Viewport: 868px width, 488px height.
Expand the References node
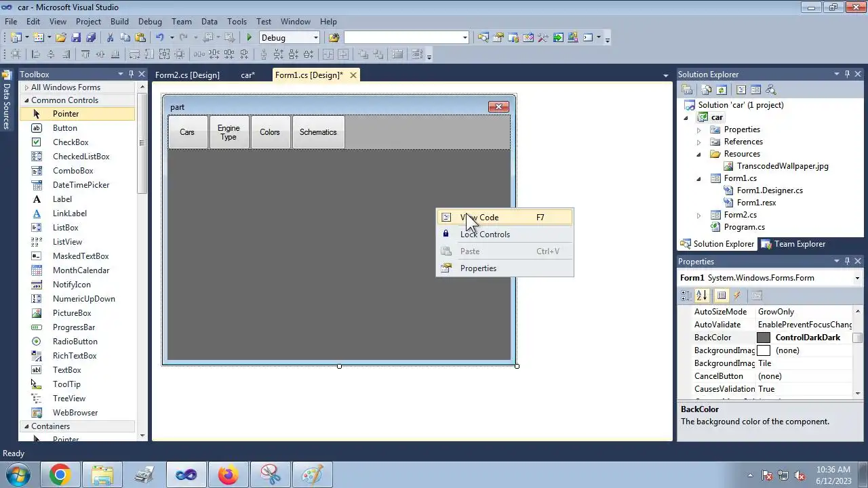699,142
